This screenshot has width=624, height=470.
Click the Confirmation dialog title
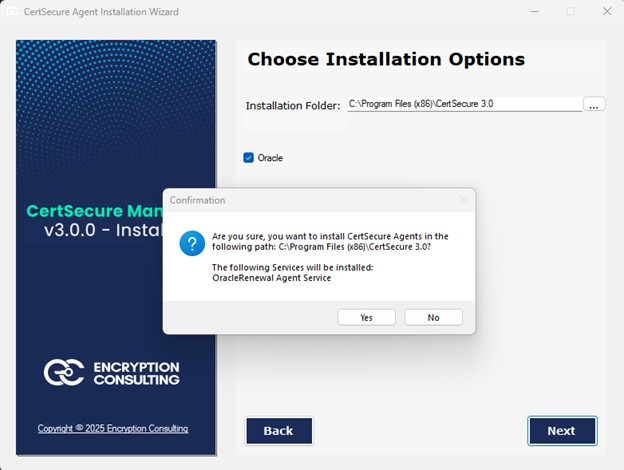pos(197,200)
